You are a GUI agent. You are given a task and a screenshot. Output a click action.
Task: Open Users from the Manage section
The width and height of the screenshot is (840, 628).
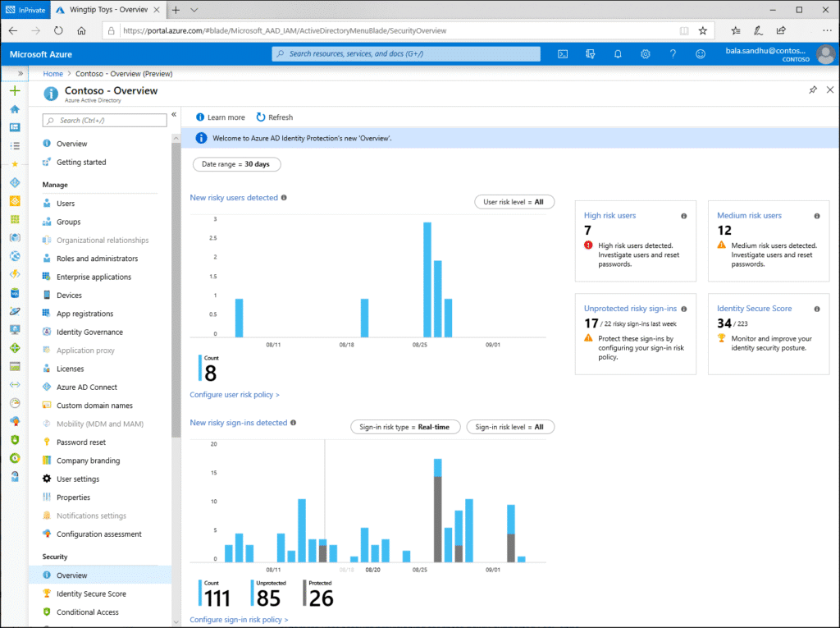coord(65,203)
